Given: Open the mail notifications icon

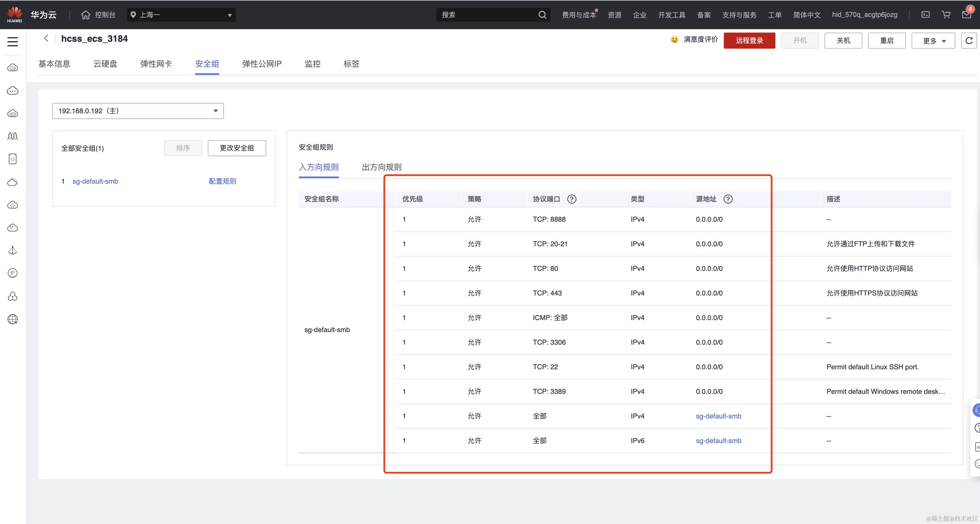Looking at the screenshot, I should coord(966,15).
